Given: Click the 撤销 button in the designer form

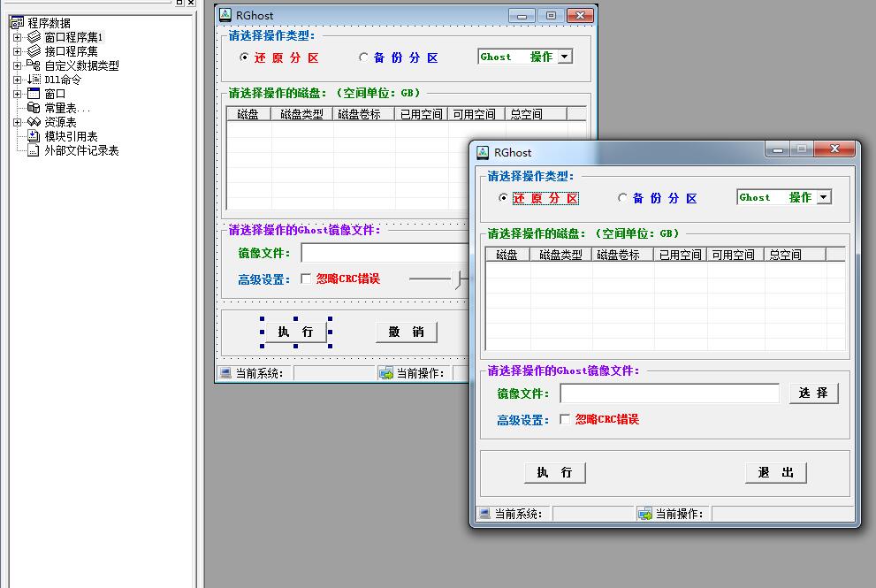Looking at the screenshot, I should (406, 332).
